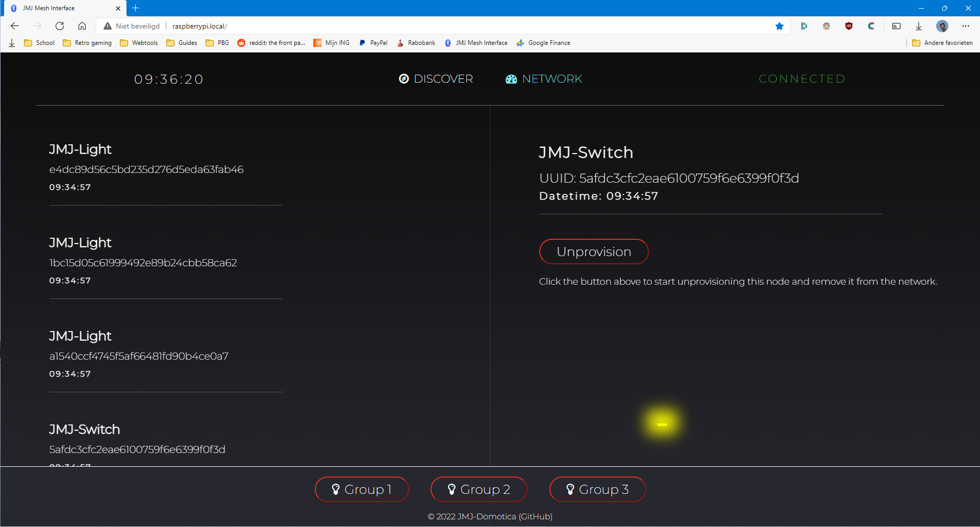This screenshot has height=527, width=980.
Task: Click the Group 2 button
Action: click(x=479, y=489)
